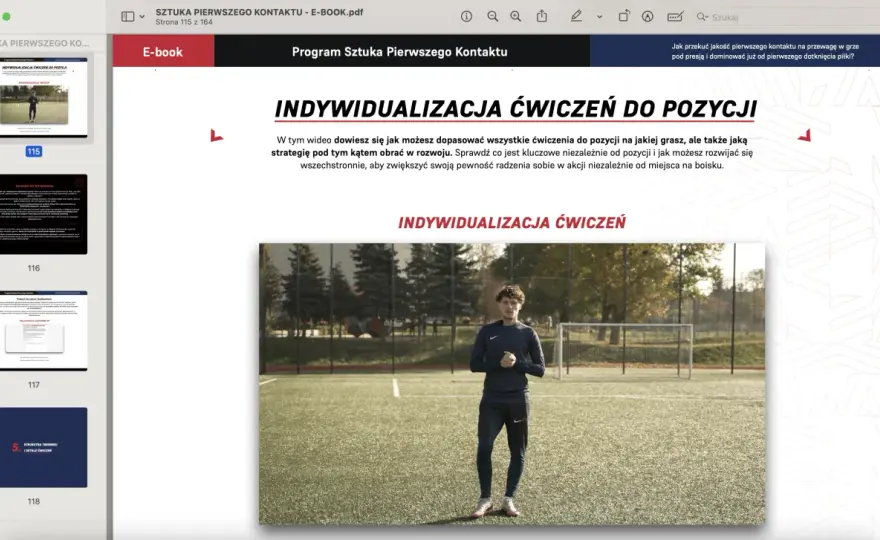Click the 'Strona 115 z 164' page indicator

tap(184, 22)
